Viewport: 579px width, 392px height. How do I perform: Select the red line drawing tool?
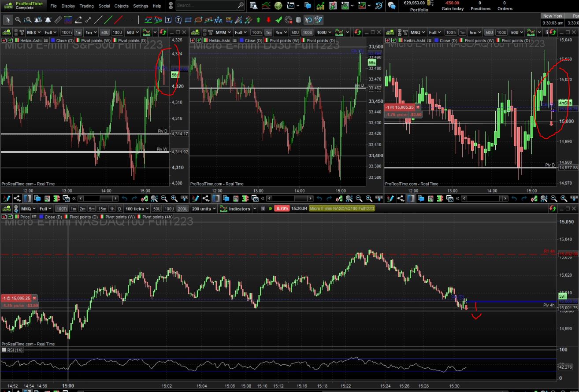point(118,20)
